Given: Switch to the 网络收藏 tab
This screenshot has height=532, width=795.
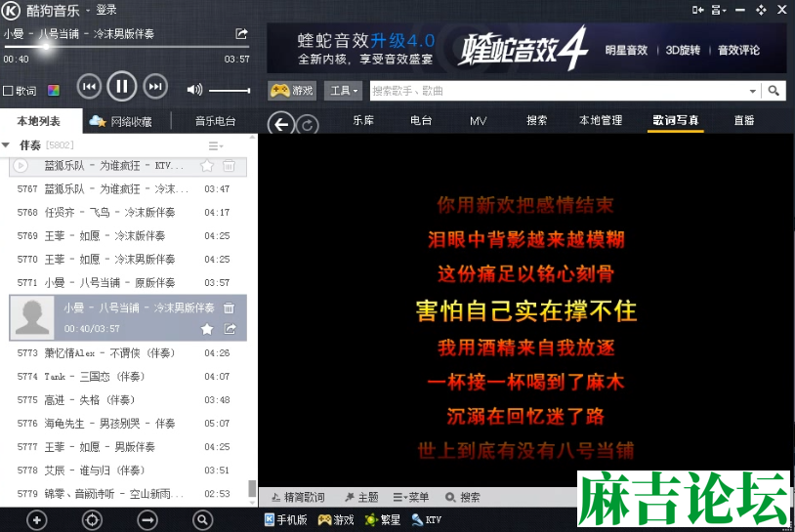Looking at the screenshot, I should [x=121, y=121].
